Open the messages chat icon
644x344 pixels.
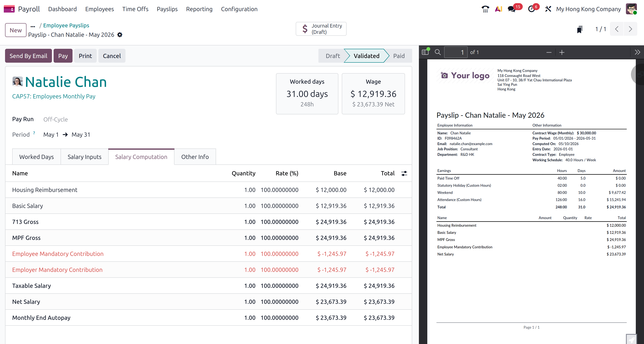click(512, 9)
